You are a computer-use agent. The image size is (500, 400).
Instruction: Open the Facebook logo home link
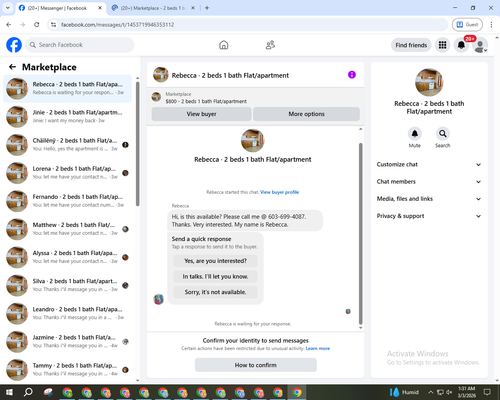[14, 45]
